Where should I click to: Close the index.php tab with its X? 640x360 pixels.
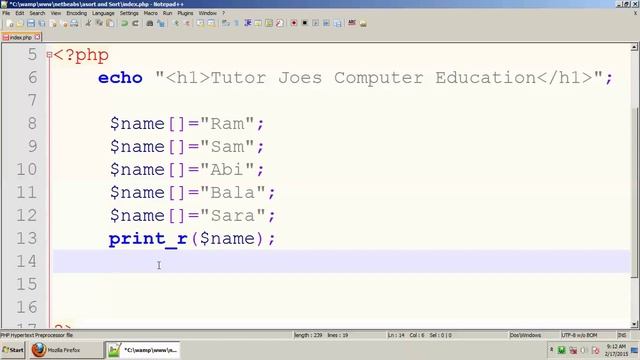[37, 37]
